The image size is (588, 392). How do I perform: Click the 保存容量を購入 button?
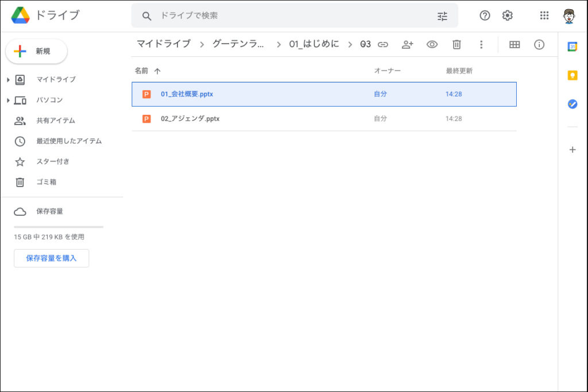point(51,258)
